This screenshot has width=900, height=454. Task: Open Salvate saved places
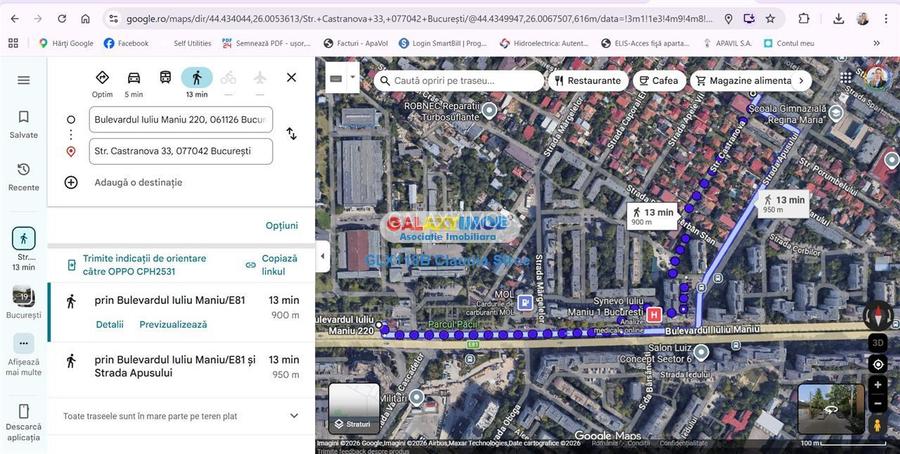point(24,125)
